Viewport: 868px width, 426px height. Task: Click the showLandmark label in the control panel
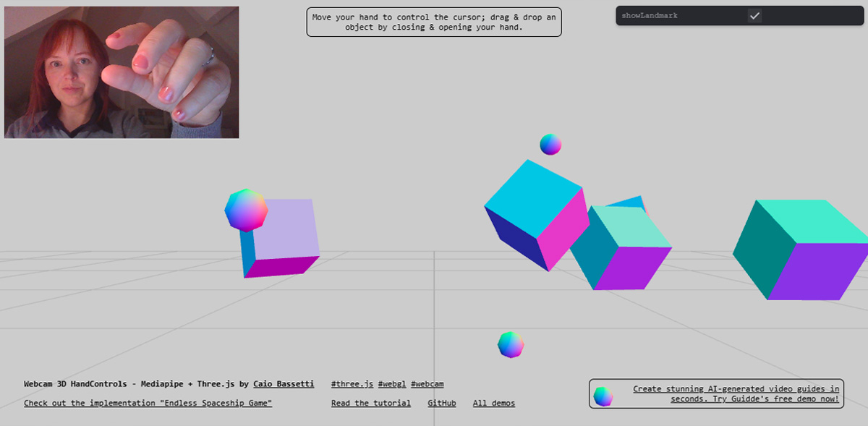tap(650, 15)
